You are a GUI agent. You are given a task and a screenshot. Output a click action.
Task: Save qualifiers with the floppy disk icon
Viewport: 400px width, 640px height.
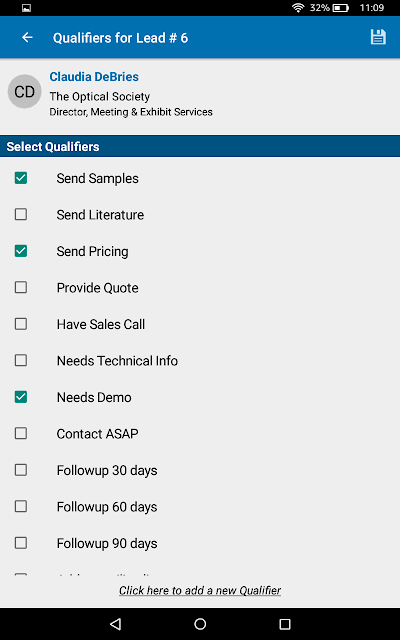(x=378, y=37)
